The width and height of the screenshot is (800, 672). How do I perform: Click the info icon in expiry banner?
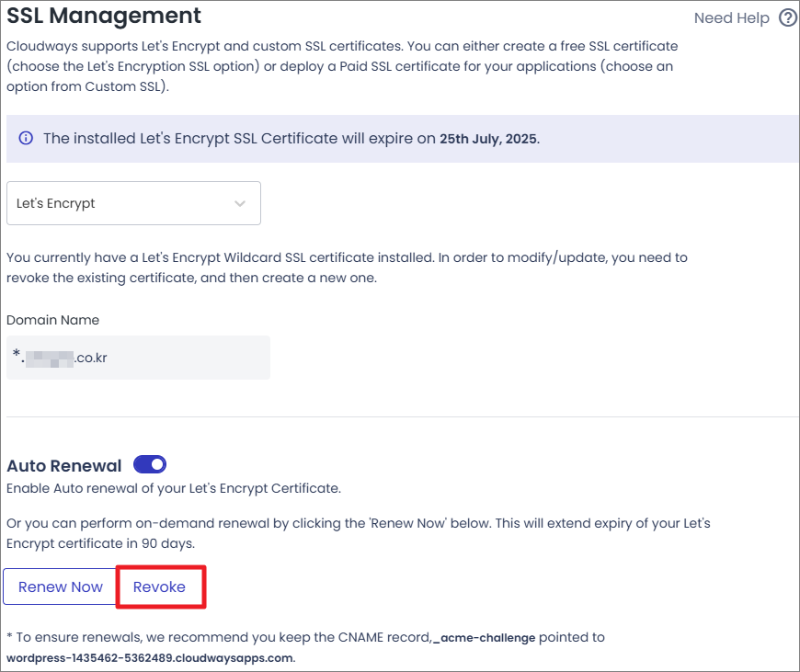point(26,139)
